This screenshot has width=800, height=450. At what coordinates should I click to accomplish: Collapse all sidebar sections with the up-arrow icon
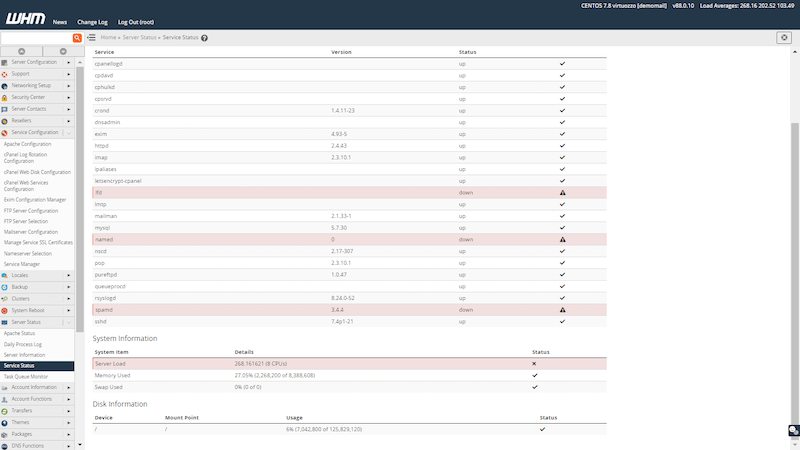pyautogui.click(x=21, y=52)
